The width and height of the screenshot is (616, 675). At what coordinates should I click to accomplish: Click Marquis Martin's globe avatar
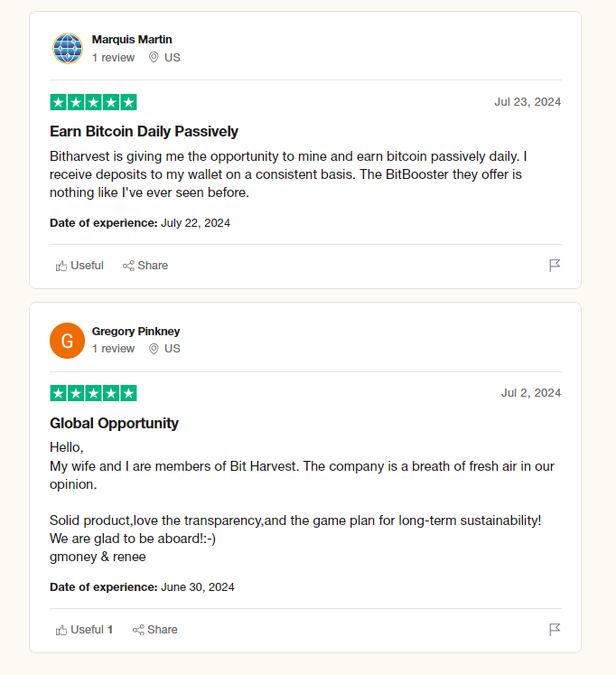[x=68, y=48]
